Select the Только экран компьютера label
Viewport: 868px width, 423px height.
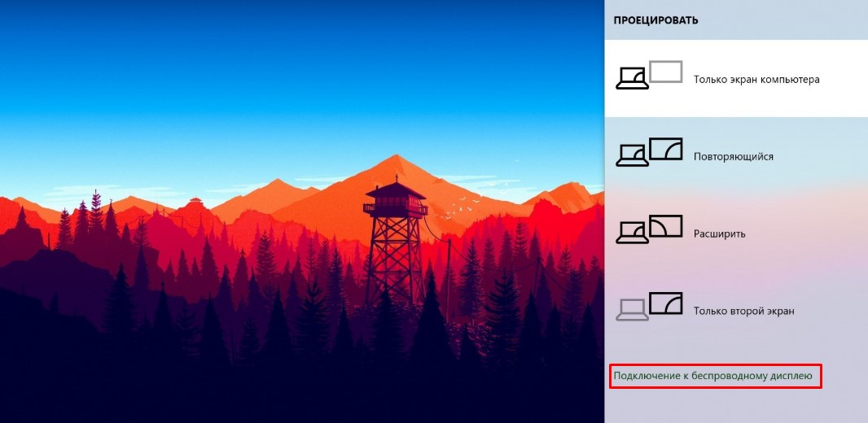(x=756, y=80)
